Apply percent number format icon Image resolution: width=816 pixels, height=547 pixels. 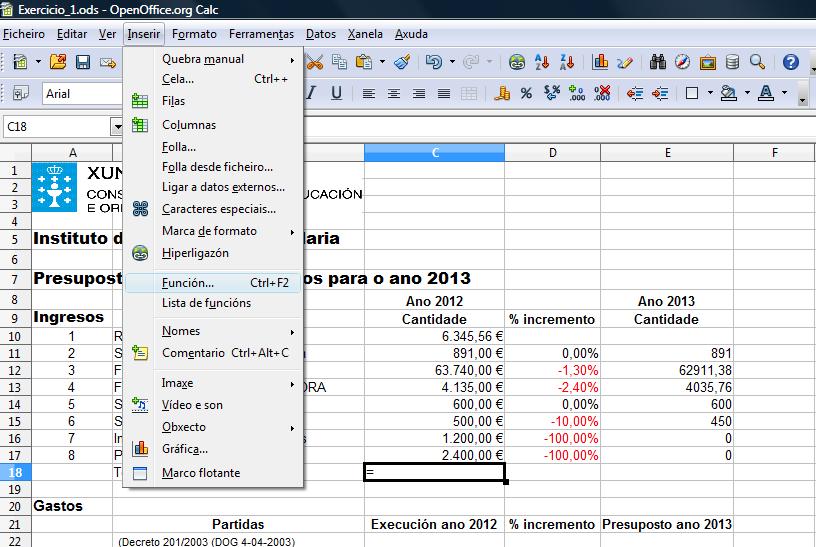point(527,94)
